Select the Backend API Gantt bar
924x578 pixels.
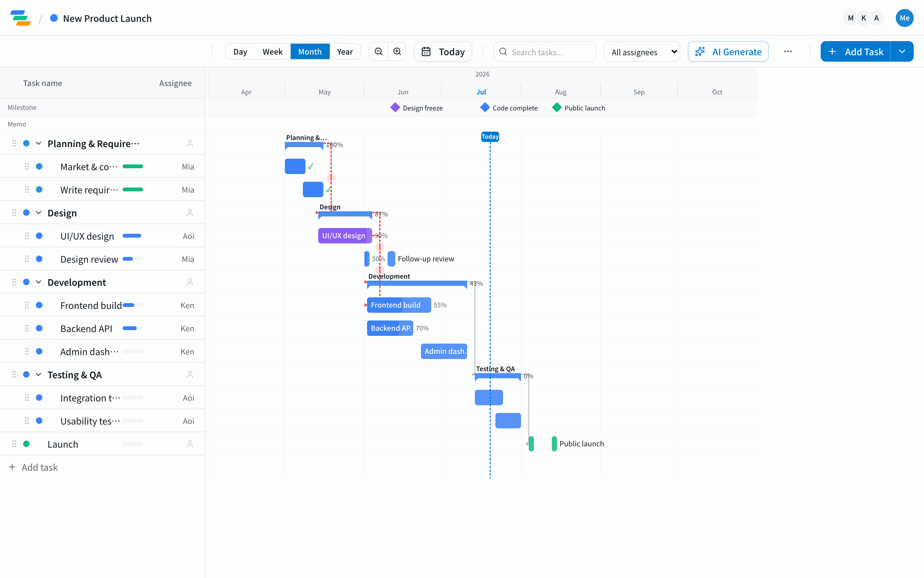pos(390,328)
